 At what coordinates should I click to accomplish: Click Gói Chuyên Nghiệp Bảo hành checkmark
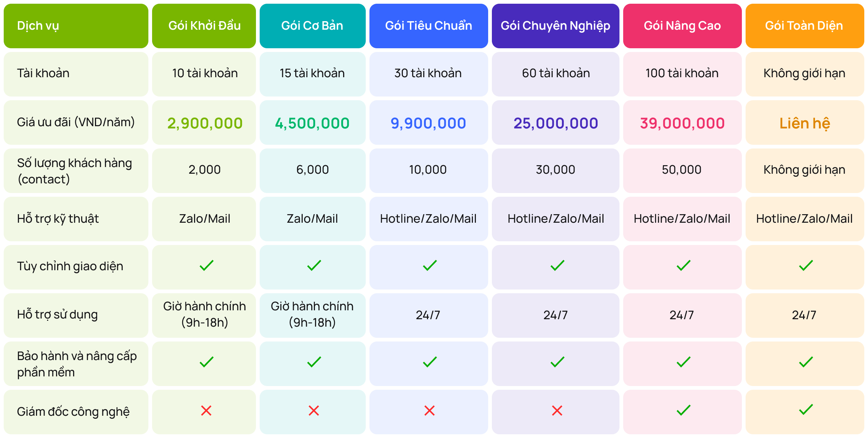557,362
